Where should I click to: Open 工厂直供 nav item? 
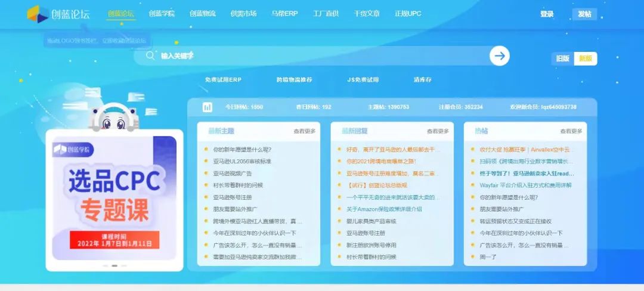pyautogui.click(x=326, y=14)
